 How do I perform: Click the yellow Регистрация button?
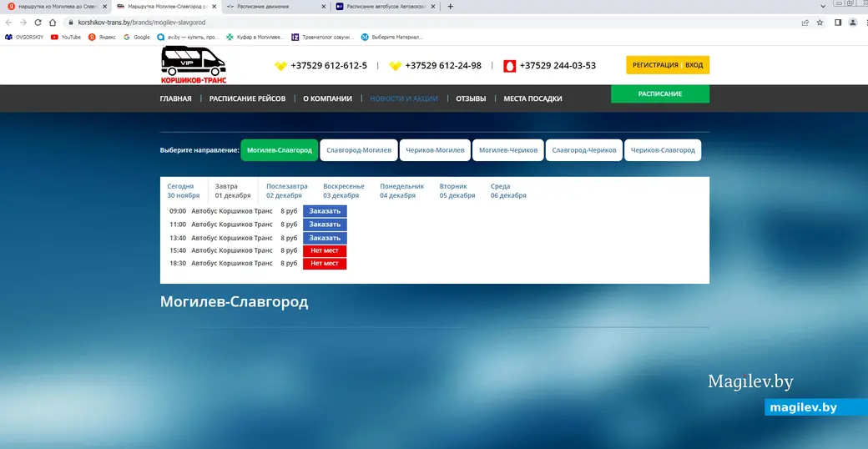(x=655, y=65)
